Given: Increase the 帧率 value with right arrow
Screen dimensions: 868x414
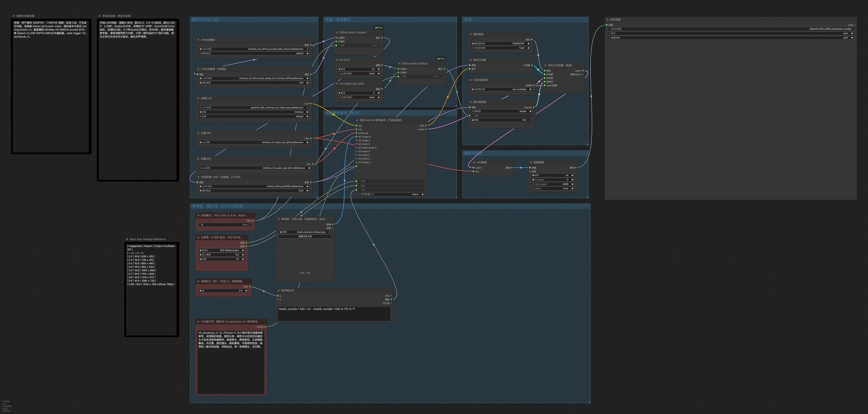Looking at the screenshot, I should pyautogui.click(x=573, y=175).
